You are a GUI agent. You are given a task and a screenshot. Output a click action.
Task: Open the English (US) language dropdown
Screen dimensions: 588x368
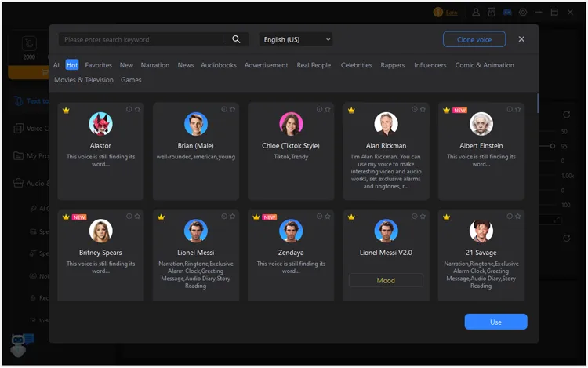(296, 39)
